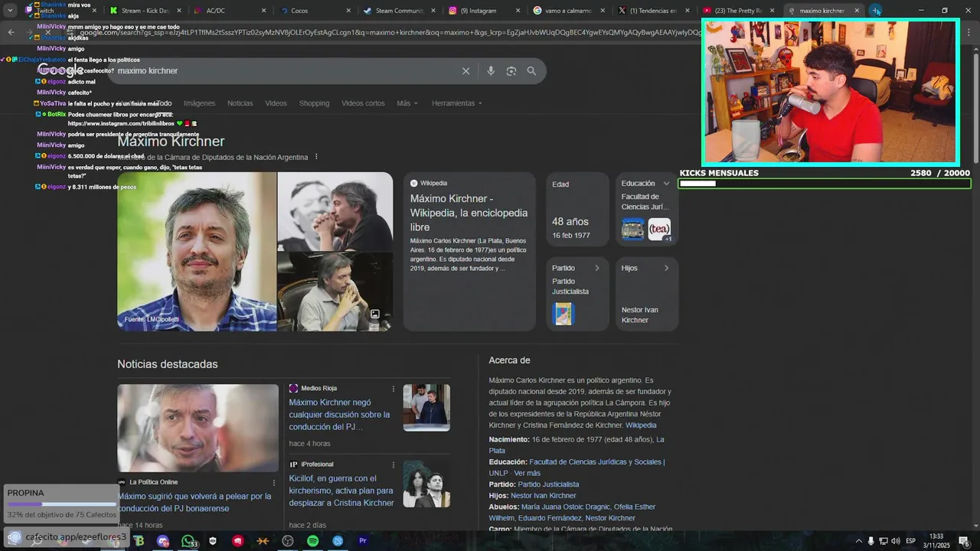Go back with the browser back arrow
Viewport: 980px width, 551px height.
(x=11, y=32)
